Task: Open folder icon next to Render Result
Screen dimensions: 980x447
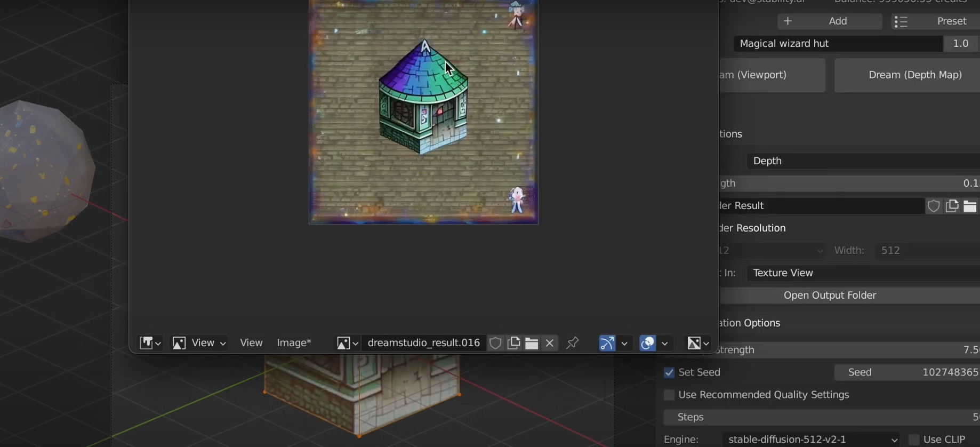Action: click(970, 206)
